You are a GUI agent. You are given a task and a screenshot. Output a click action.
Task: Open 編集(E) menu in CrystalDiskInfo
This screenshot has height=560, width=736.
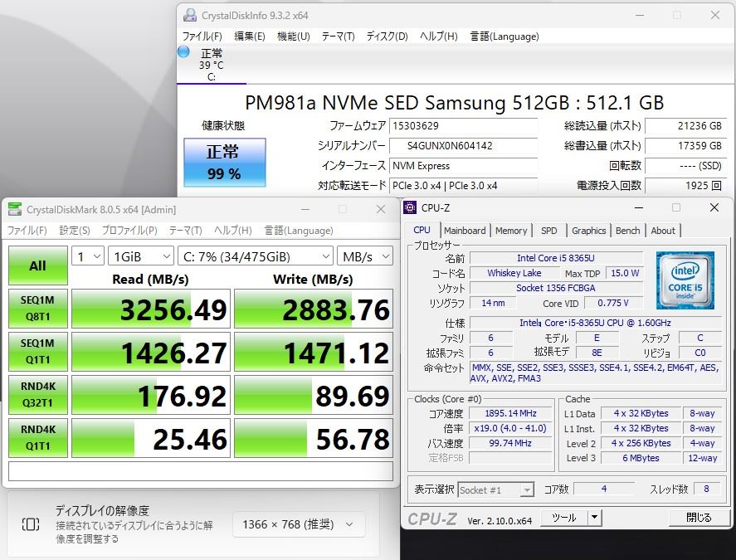pyautogui.click(x=249, y=37)
